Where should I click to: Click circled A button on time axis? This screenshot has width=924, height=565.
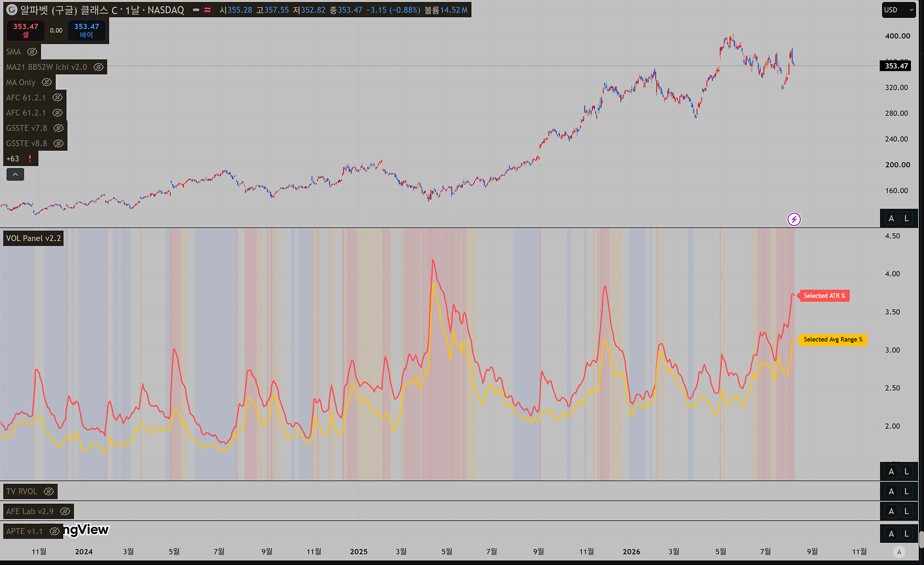tap(899, 552)
